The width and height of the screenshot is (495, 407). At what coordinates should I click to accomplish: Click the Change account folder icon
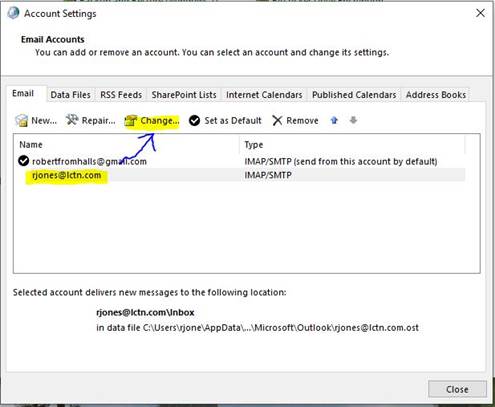pos(131,121)
